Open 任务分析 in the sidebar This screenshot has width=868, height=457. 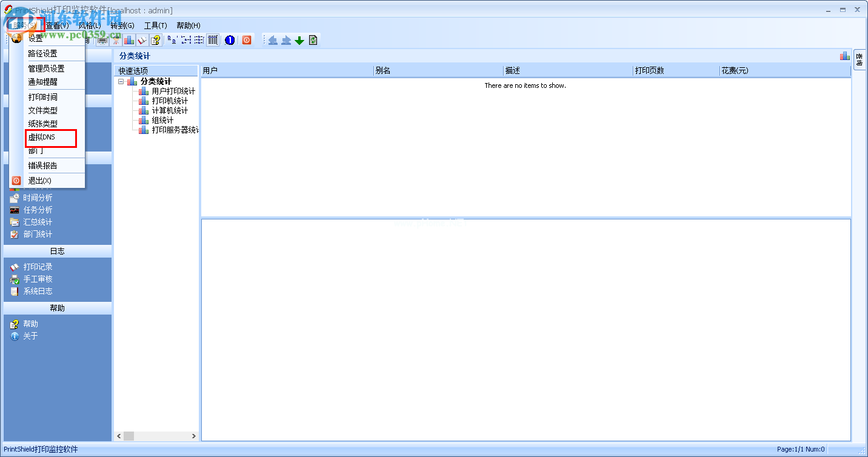tap(38, 210)
